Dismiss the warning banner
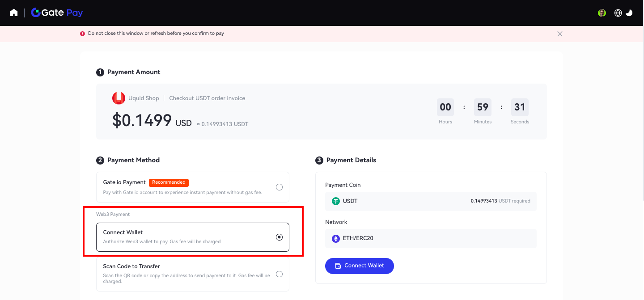This screenshot has height=300, width=644. [559, 34]
